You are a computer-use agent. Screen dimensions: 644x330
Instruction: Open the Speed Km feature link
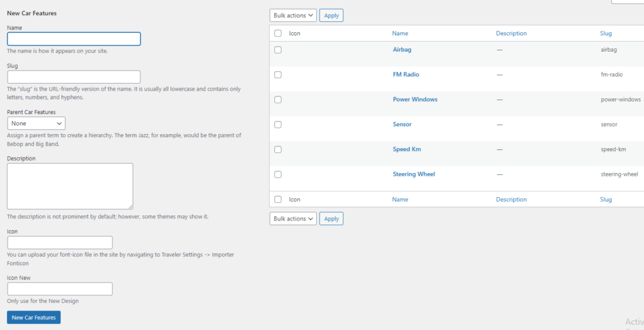(406, 149)
